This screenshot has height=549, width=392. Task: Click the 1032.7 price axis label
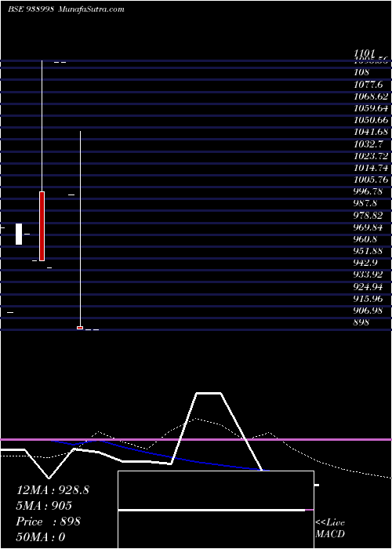pyautogui.click(x=368, y=144)
